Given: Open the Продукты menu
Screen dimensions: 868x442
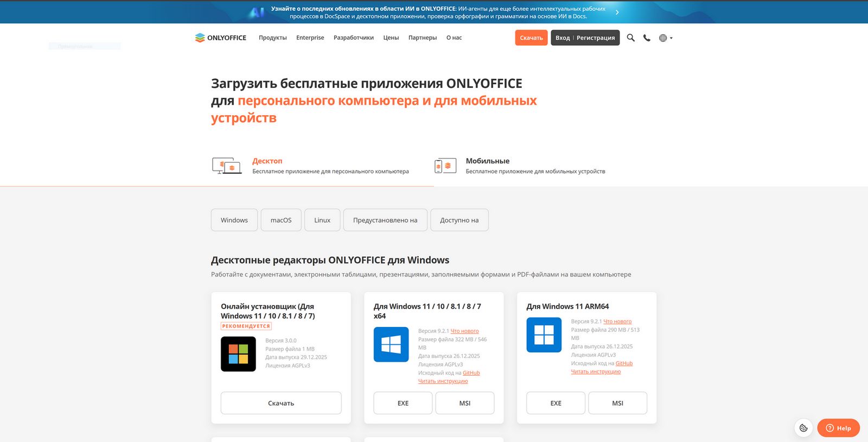Looking at the screenshot, I should coord(273,37).
